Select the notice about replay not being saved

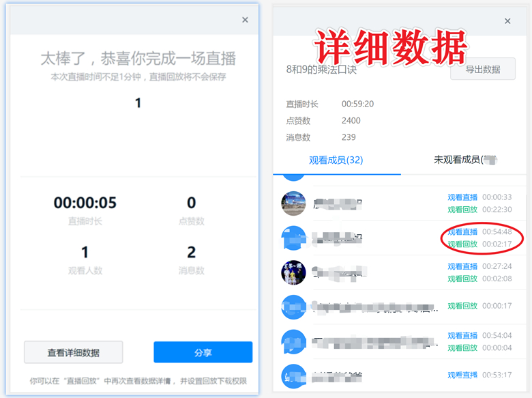tap(138, 77)
